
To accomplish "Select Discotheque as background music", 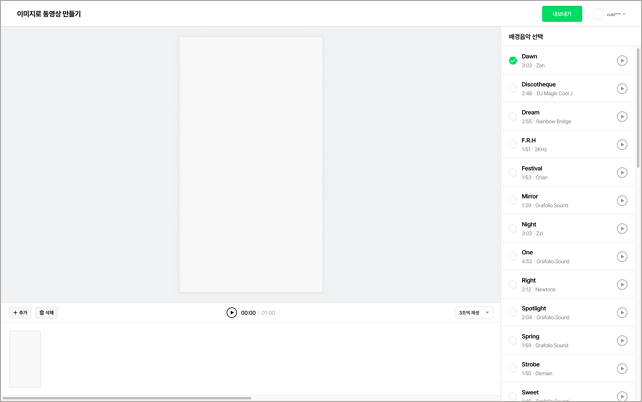I will click(513, 89).
